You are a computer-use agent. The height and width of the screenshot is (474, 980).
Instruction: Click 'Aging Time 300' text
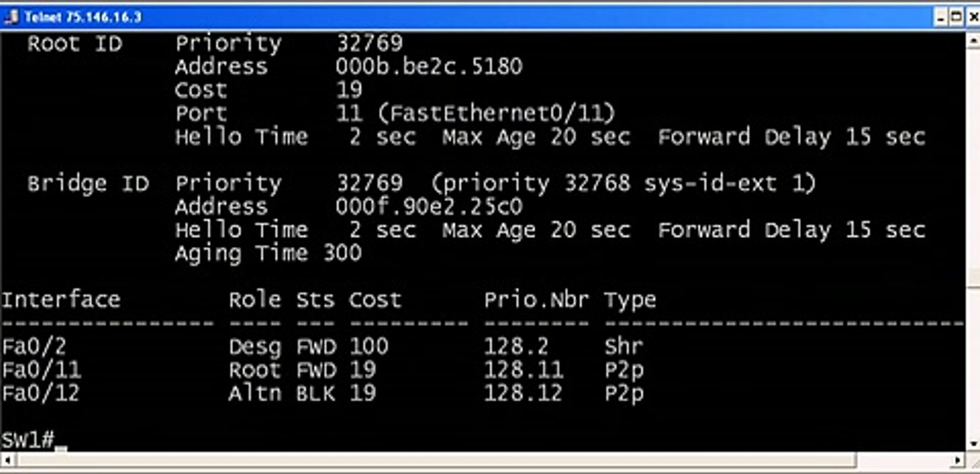click(269, 253)
